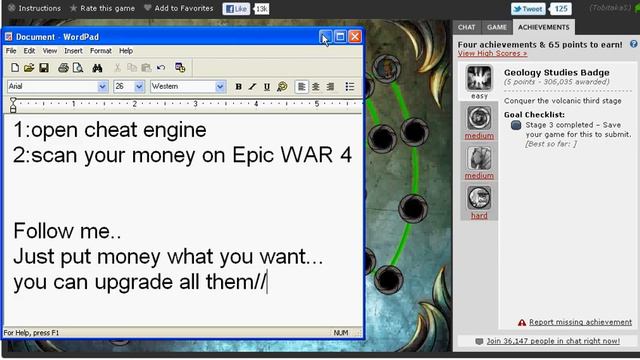Align text left
640x360 pixels.
[x=302, y=87]
